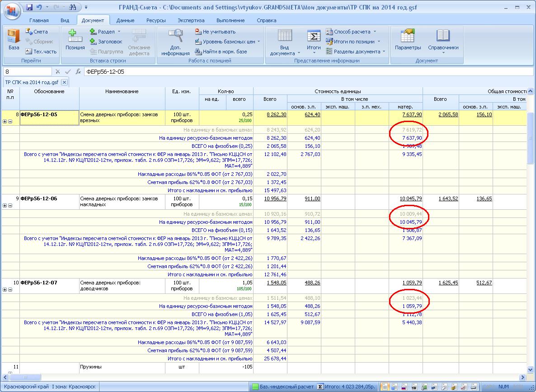Click the Russian flag icon in status bar
Viewport: 536px width, 392px height.
405,387
